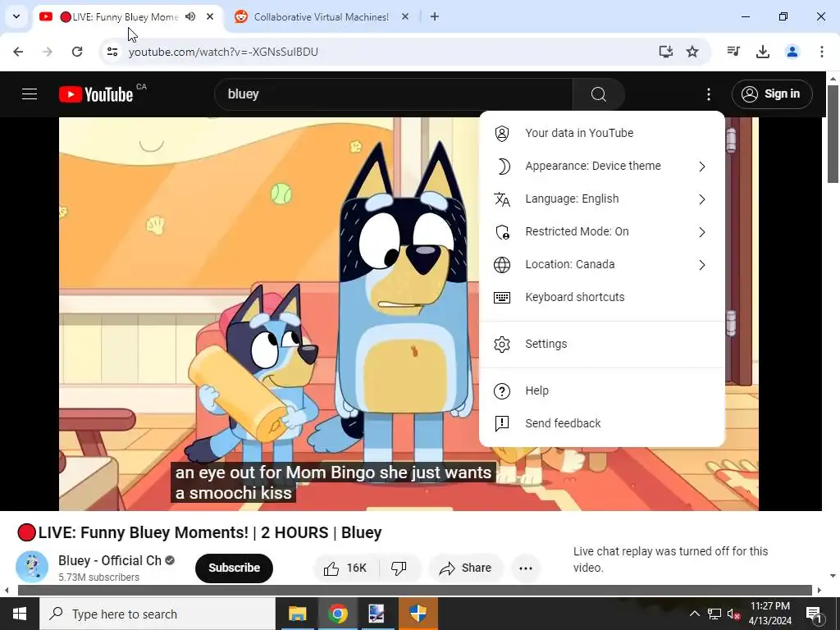
Task: Open Language: English option
Action: point(601,199)
